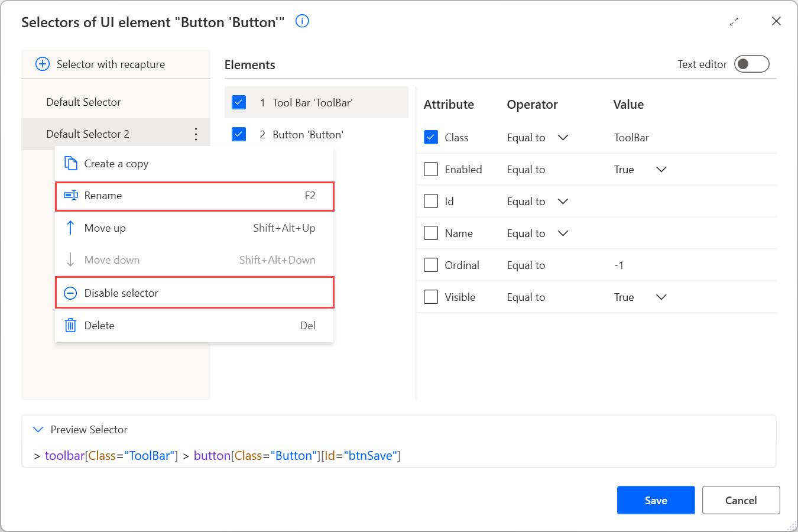This screenshot has height=532, width=798.
Task: Click the expand dialog arrow icon
Action: pyautogui.click(x=734, y=21)
